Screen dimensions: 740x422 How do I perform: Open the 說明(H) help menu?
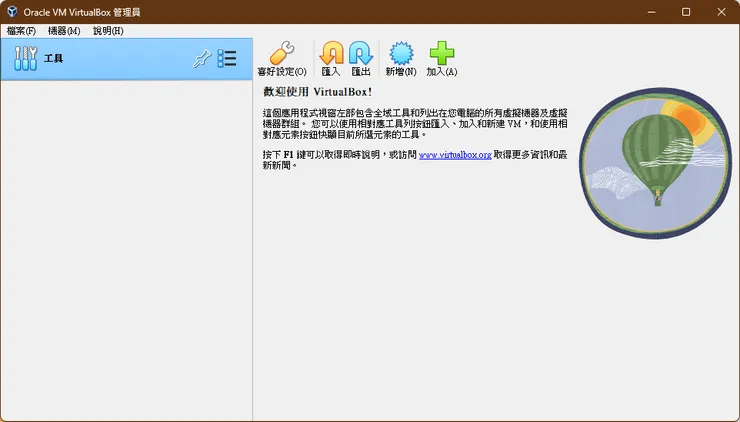click(x=108, y=31)
